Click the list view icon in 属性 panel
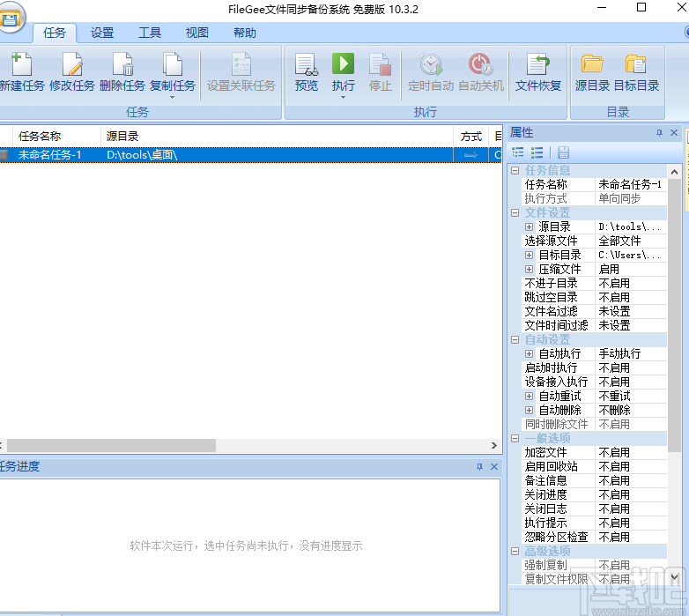Screen dimensions: 689x616 tap(537, 152)
